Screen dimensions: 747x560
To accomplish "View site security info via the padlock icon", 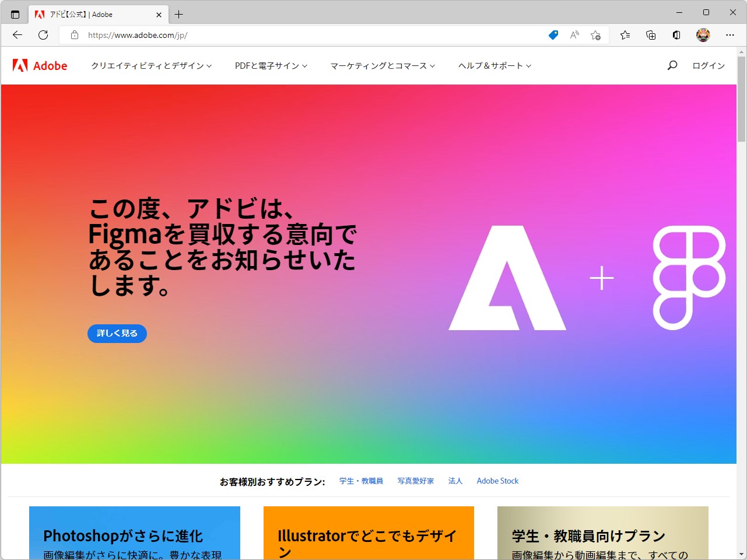I will click(74, 35).
